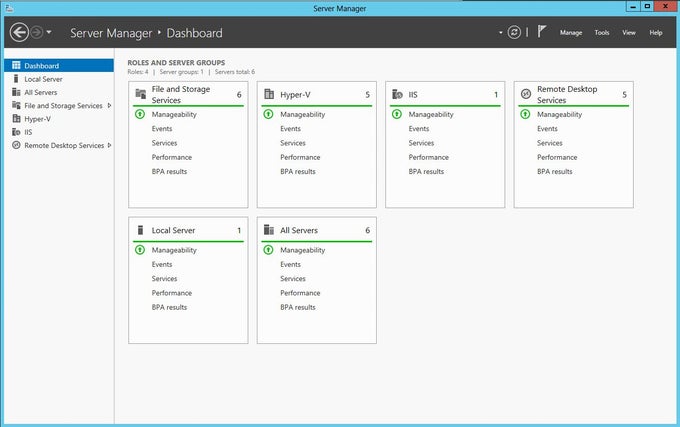The width and height of the screenshot is (680, 427).
Task: Click green status icon in Remote Desktop tile
Action: pyautogui.click(x=525, y=114)
